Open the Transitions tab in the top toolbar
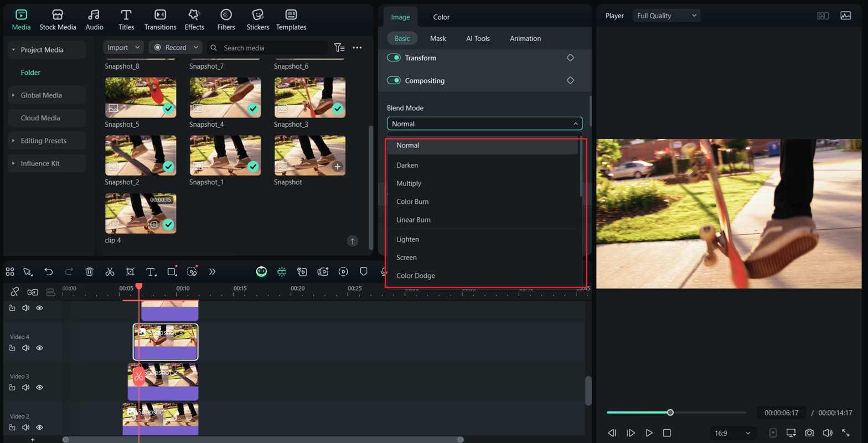This screenshot has width=868, height=443. pos(160,20)
